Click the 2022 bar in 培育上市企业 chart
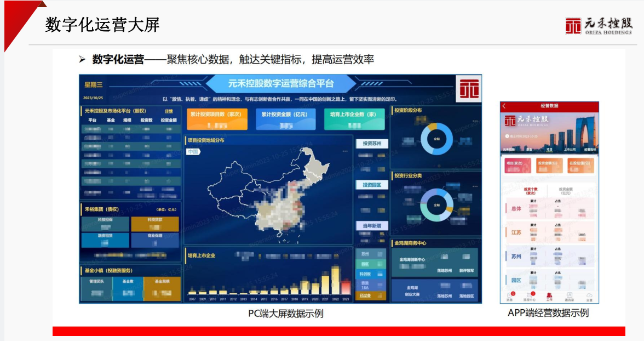Screen dimensions: 644x341 pos(336,280)
